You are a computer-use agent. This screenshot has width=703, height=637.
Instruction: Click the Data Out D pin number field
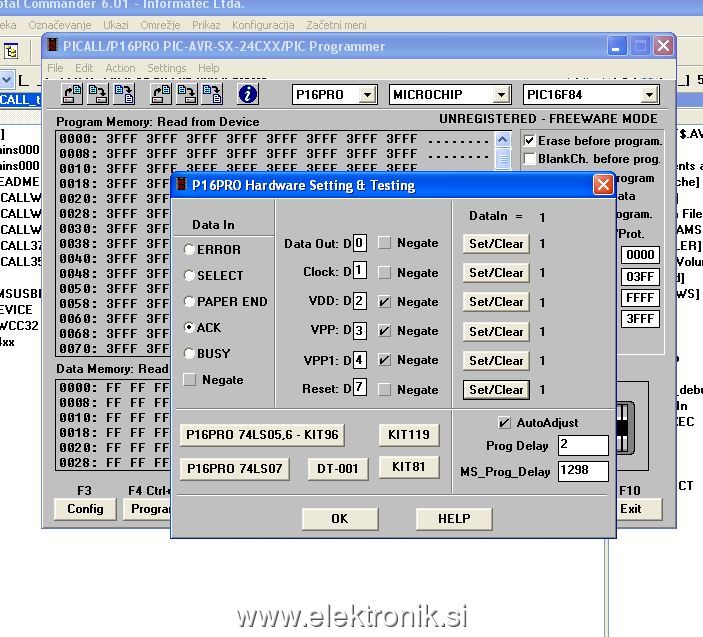[360, 243]
